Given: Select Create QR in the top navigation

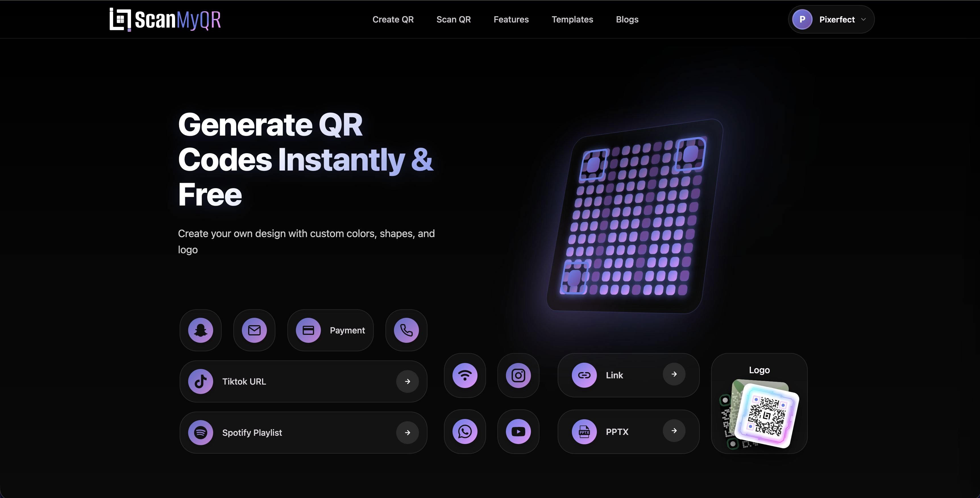Looking at the screenshot, I should (393, 19).
